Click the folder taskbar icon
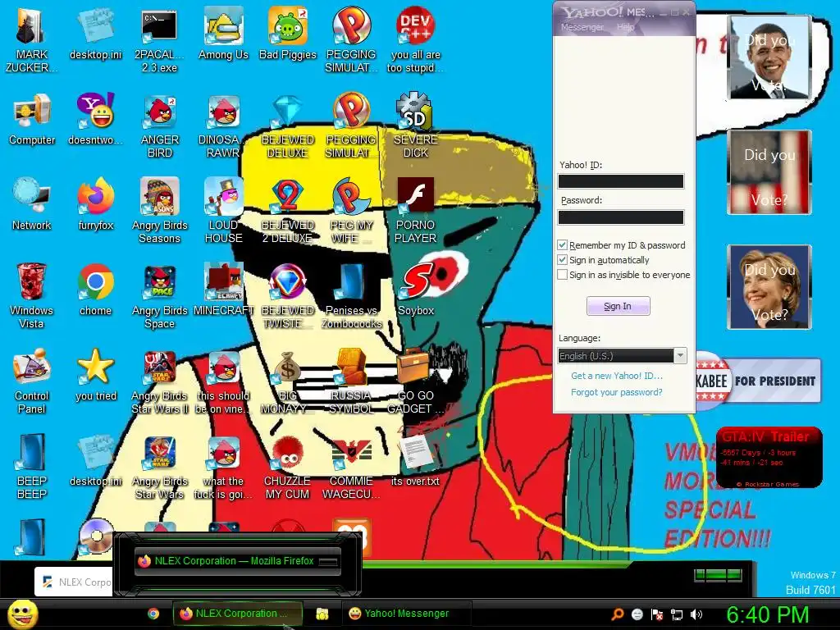Image resolution: width=840 pixels, height=630 pixels. click(322, 614)
